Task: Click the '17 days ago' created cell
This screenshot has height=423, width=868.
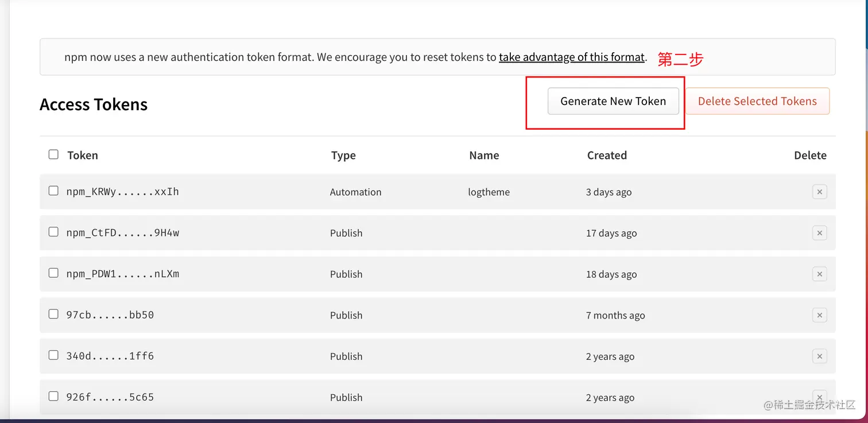Action: point(611,233)
